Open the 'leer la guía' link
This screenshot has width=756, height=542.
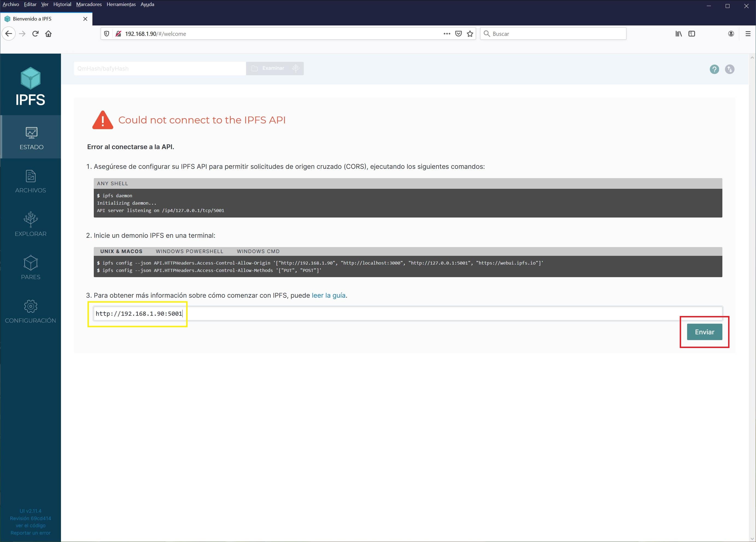tap(328, 295)
